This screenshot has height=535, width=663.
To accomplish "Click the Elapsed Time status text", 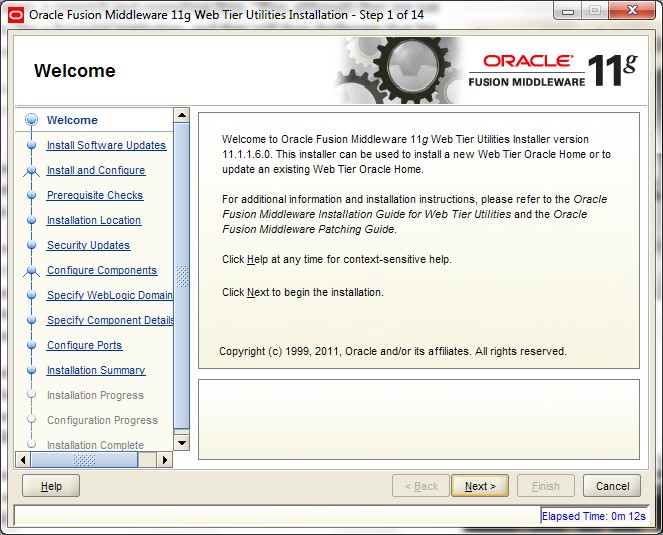I will pos(594,516).
